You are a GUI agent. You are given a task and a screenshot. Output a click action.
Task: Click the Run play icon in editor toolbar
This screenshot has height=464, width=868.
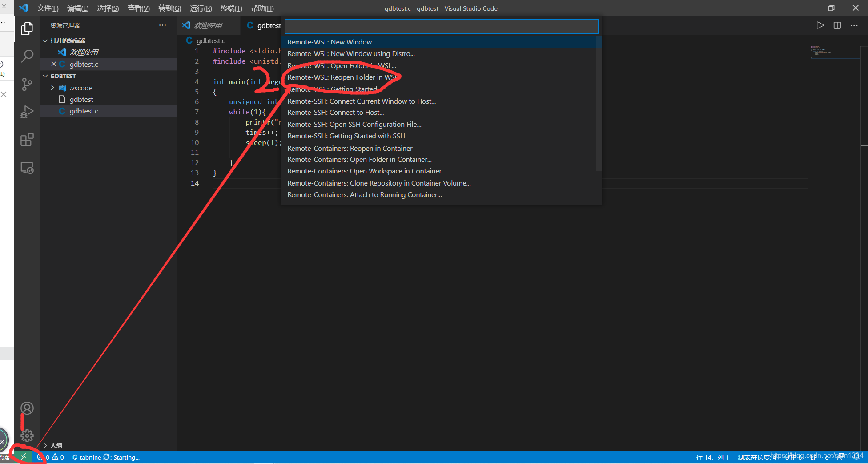tap(820, 25)
